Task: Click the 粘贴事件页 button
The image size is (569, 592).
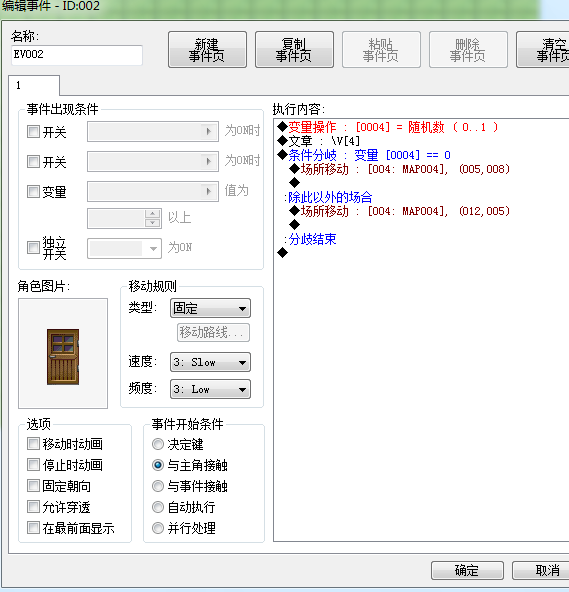Action: click(x=381, y=49)
